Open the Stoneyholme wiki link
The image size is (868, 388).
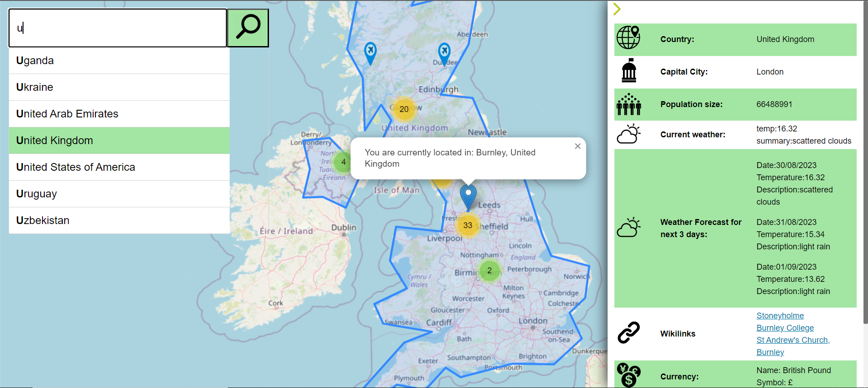780,316
